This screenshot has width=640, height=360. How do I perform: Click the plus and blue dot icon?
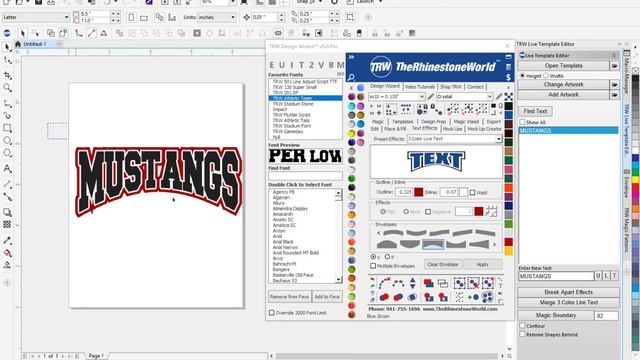point(473,297)
